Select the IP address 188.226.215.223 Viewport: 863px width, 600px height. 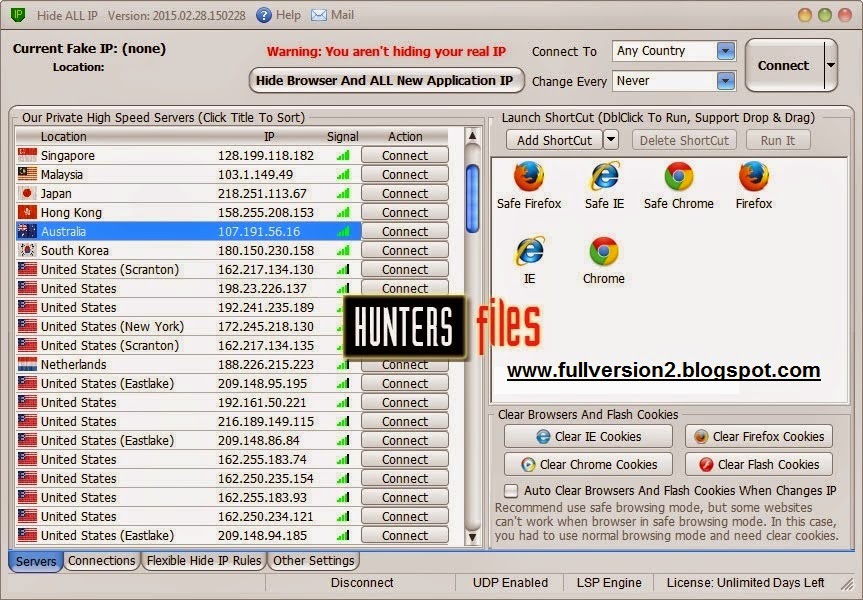pos(266,364)
